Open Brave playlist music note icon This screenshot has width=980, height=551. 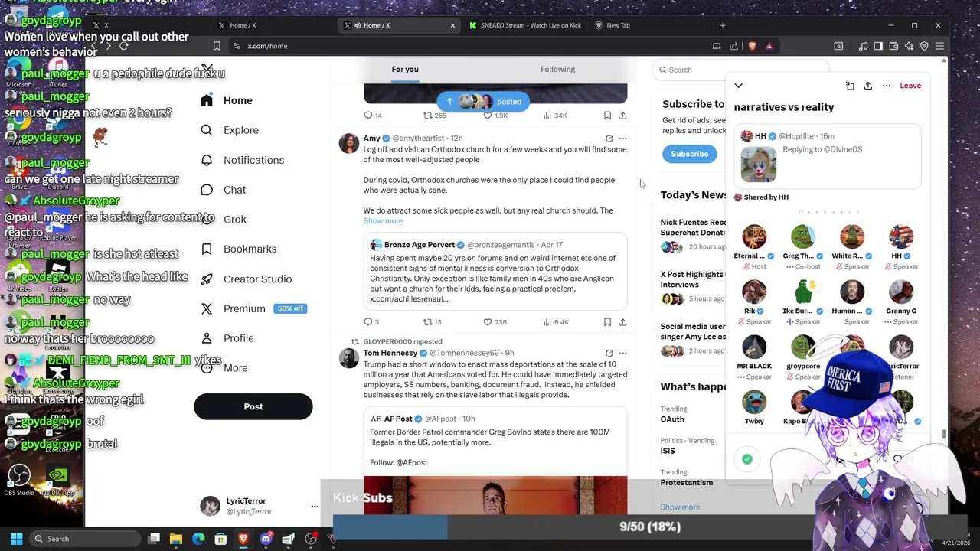pyautogui.click(x=863, y=46)
